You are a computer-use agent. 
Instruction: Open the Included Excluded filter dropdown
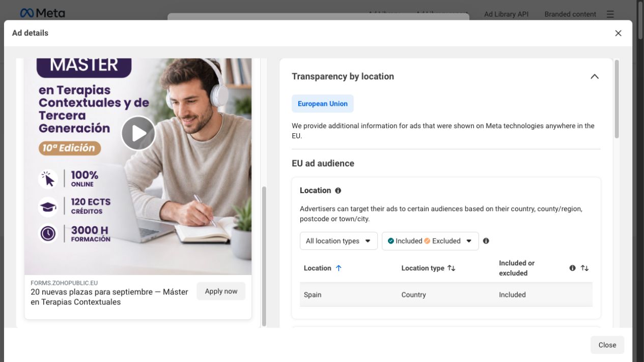430,241
